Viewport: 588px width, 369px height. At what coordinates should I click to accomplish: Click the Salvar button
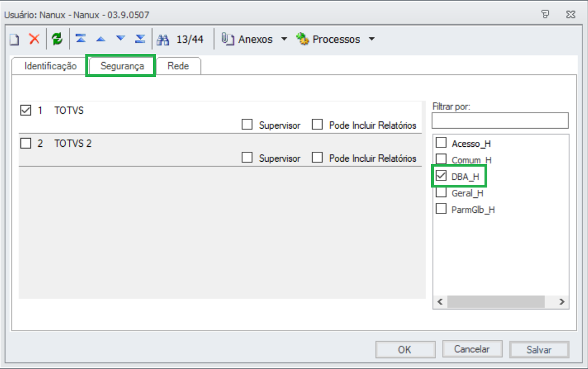(x=539, y=350)
